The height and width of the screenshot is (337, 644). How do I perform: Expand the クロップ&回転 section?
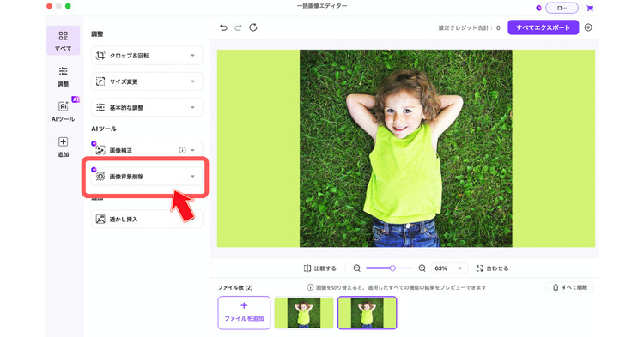(x=147, y=56)
